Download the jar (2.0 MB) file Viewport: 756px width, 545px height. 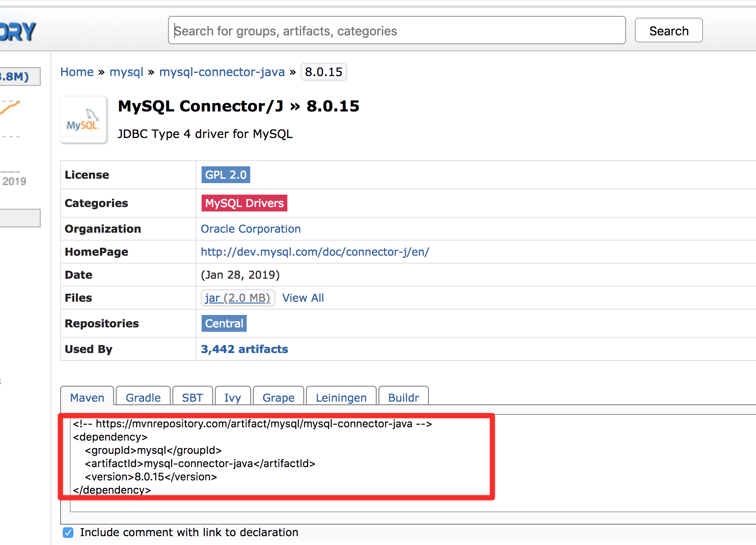point(238,298)
